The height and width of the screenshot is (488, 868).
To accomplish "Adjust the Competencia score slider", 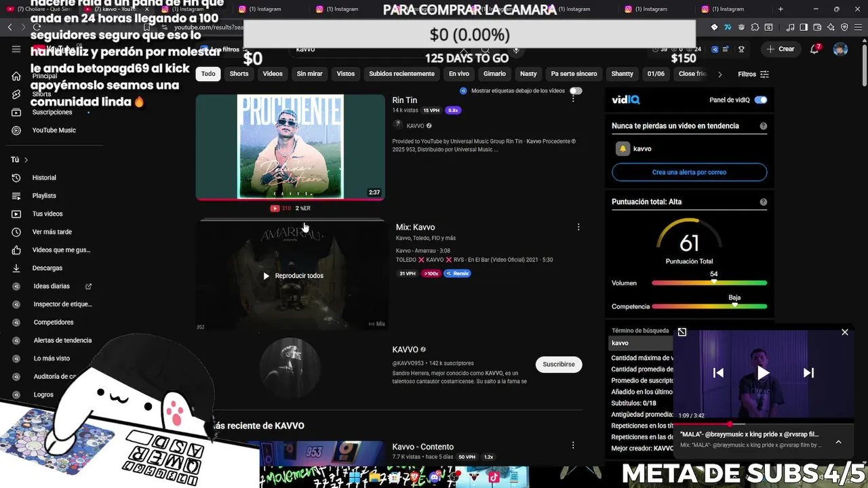I will coord(709,306).
